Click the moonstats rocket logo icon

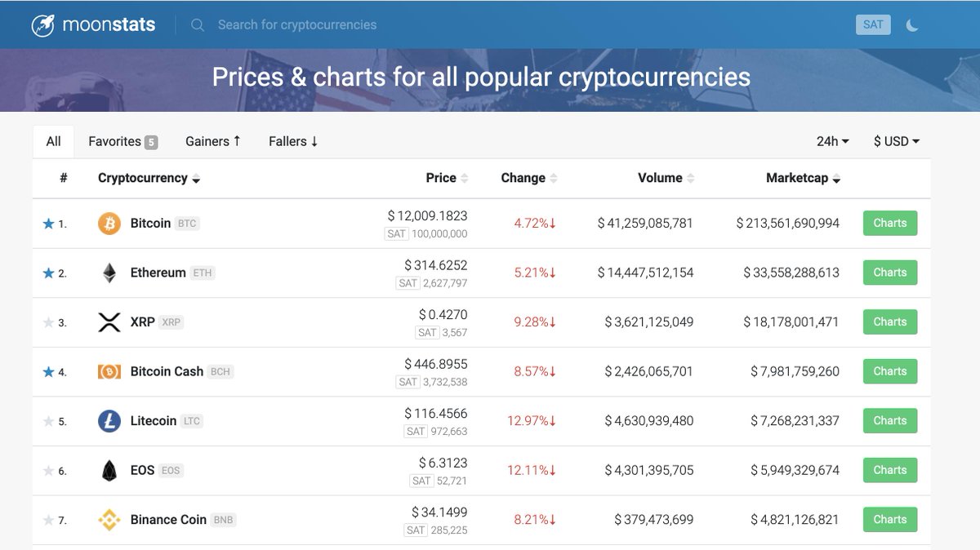[42, 24]
